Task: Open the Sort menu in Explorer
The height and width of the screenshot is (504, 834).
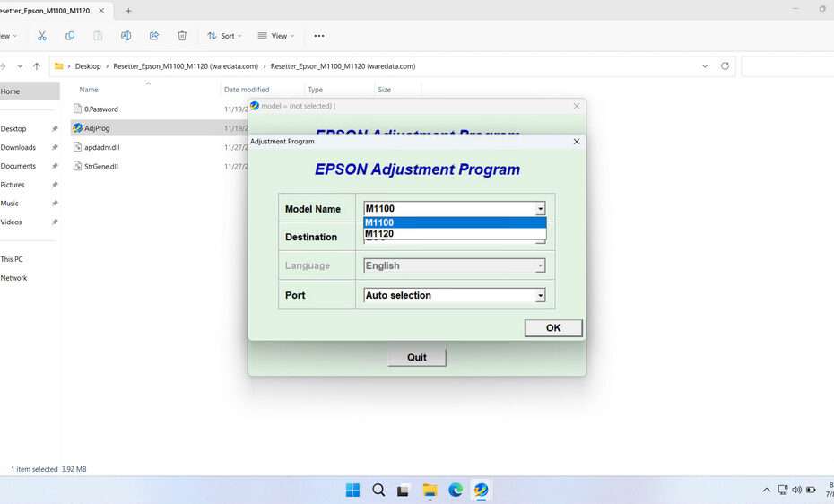Action: tap(224, 36)
